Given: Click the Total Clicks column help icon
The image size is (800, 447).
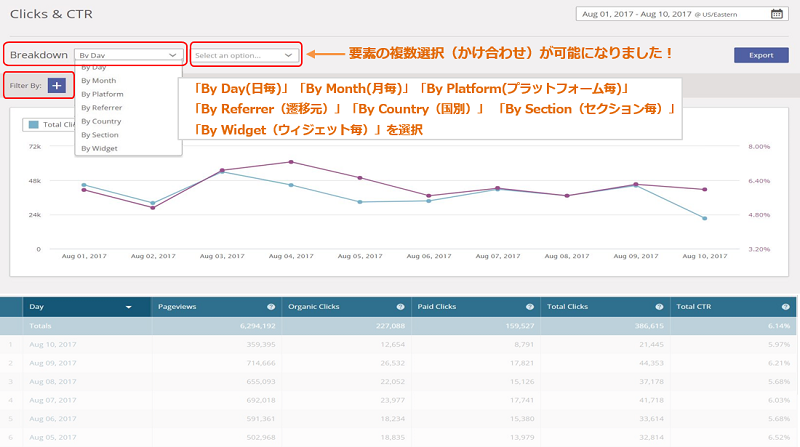Looking at the screenshot, I should (x=660, y=307).
